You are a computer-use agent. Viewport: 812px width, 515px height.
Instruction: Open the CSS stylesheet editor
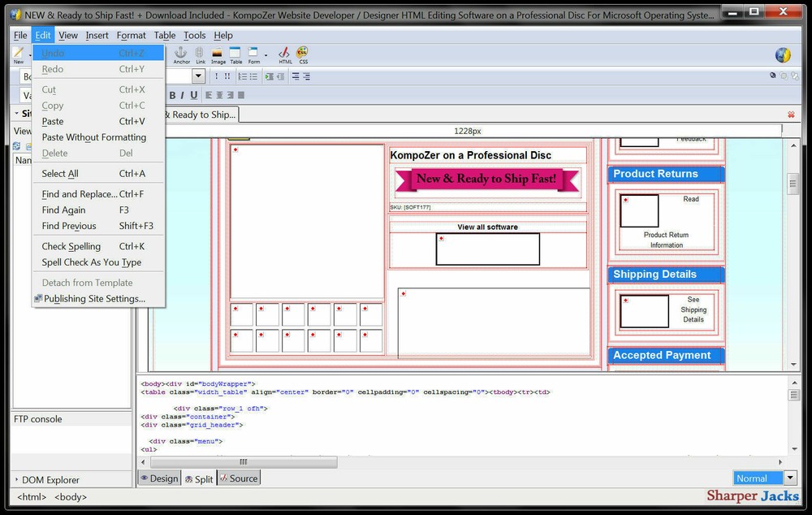[x=302, y=53]
